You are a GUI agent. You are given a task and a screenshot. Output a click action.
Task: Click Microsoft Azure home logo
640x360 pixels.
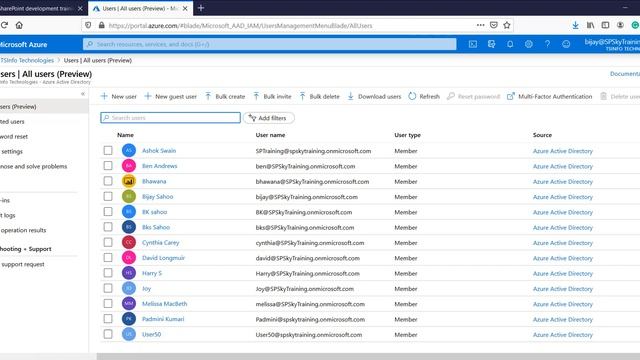(x=24, y=44)
